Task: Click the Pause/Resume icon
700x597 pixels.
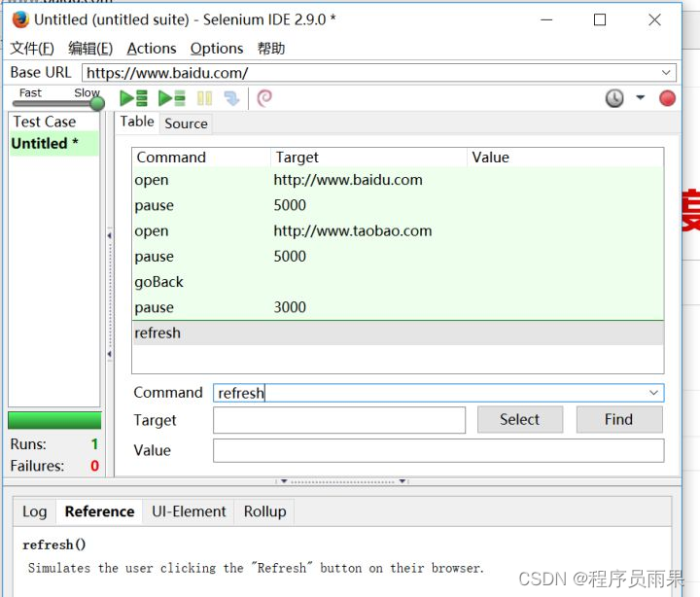Action: coord(204,98)
